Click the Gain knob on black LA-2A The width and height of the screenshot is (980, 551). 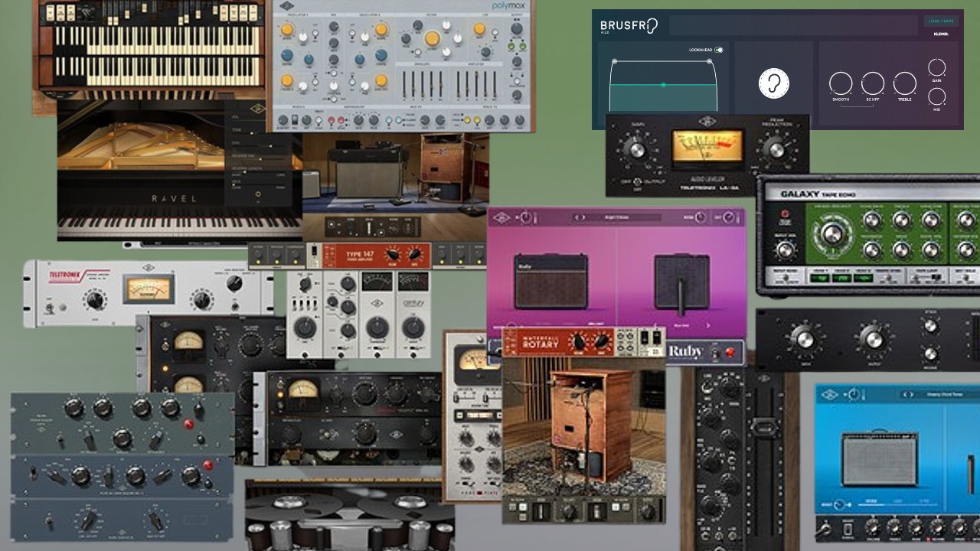click(x=635, y=148)
